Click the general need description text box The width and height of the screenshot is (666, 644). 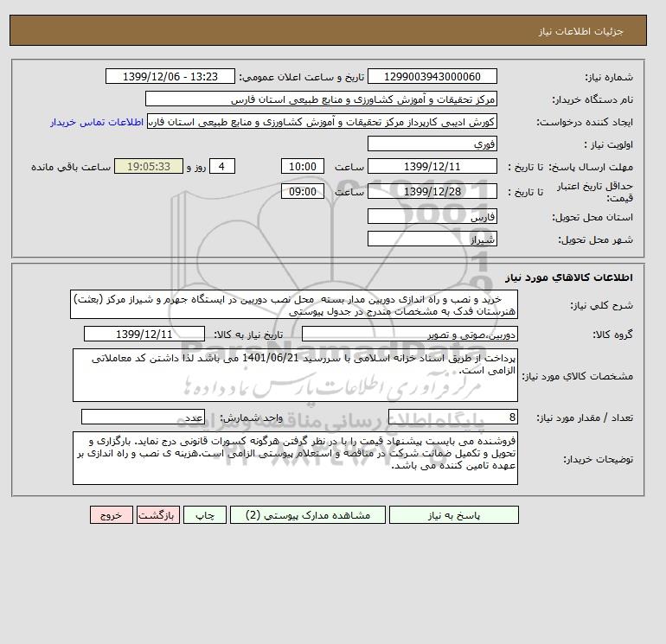click(294, 305)
